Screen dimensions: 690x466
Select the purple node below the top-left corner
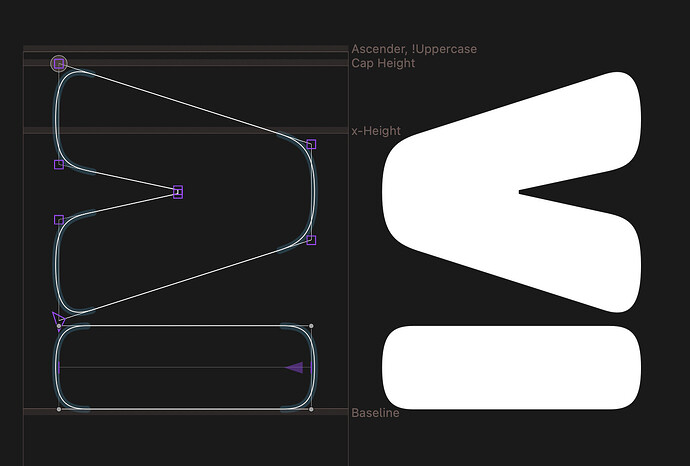[59, 164]
